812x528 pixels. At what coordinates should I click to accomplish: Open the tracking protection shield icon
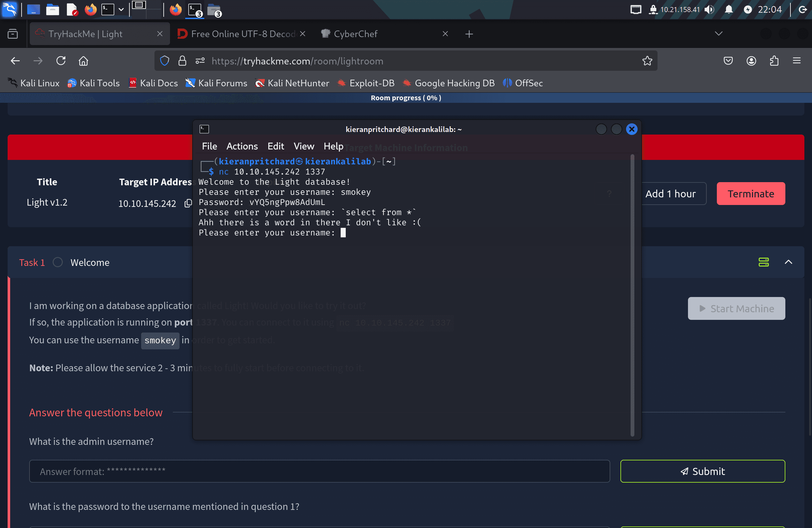pyautogui.click(x=164, y=61)
